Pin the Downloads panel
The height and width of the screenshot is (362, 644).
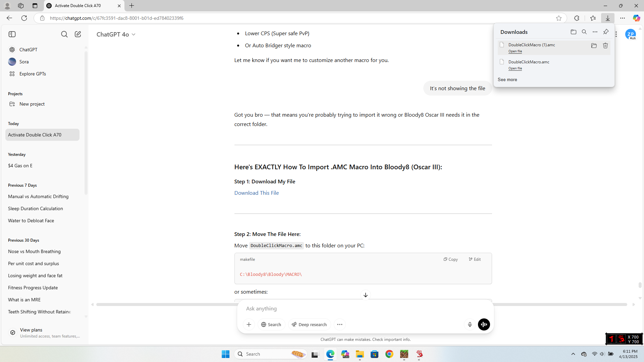(606, 32)
